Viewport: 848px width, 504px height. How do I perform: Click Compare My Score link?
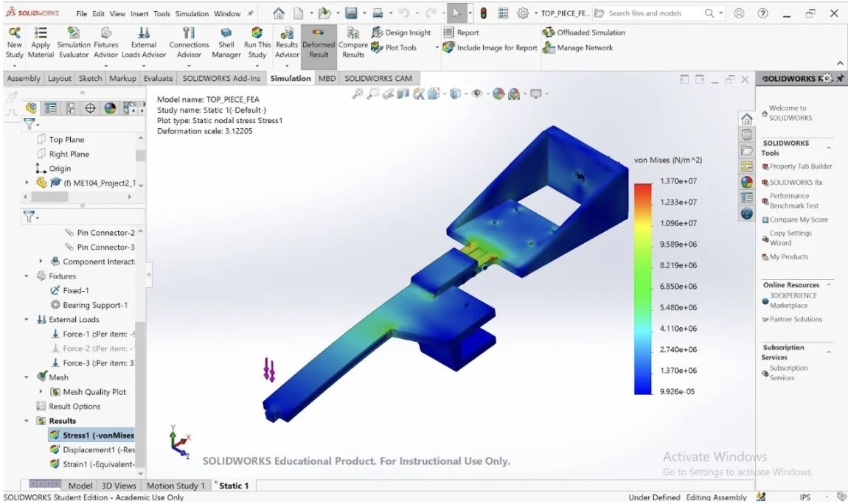[x=795, y=220]
